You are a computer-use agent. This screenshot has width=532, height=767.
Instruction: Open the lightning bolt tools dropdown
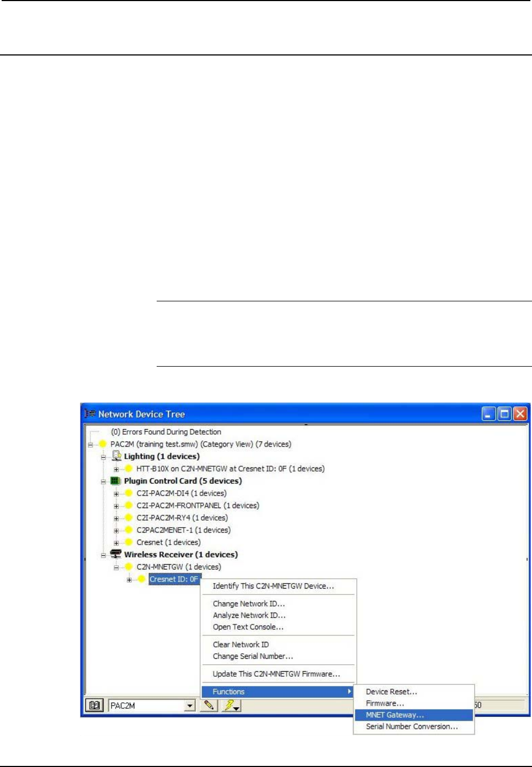(x=231, y=706)
